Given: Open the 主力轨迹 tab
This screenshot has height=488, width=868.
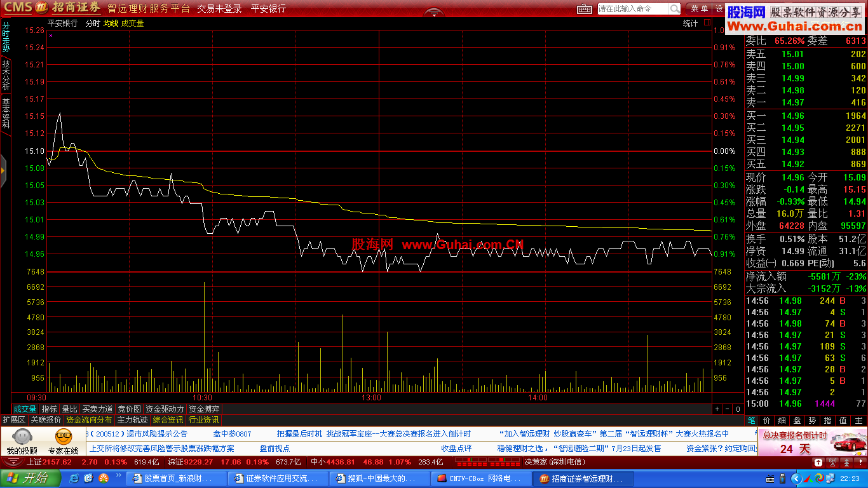Looking at the screenshot, I should click(x=132, y=420).
